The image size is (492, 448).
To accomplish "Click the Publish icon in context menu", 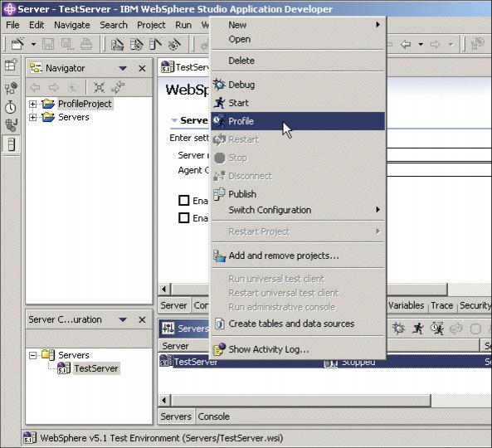I will coord(219,194).
